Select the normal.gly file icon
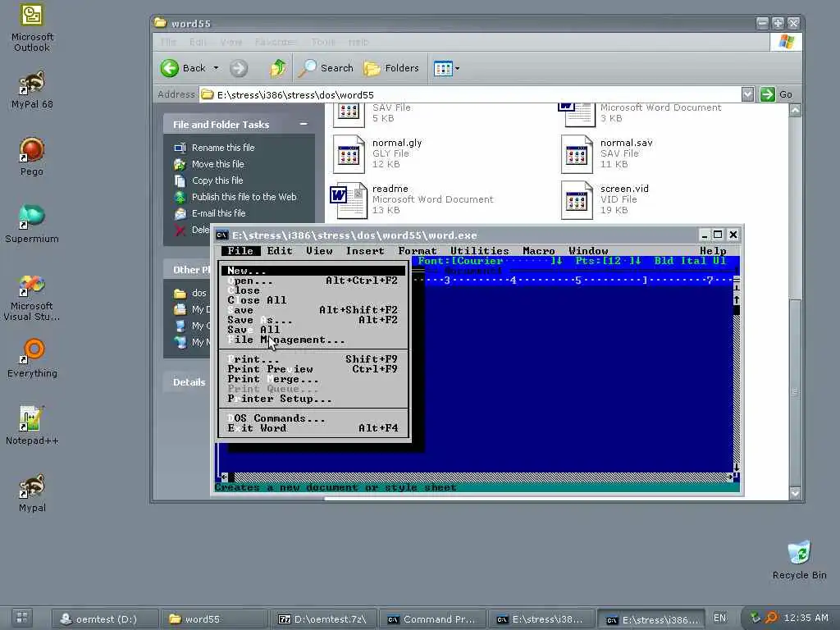 pyautogui.click(x=349, y=153)
